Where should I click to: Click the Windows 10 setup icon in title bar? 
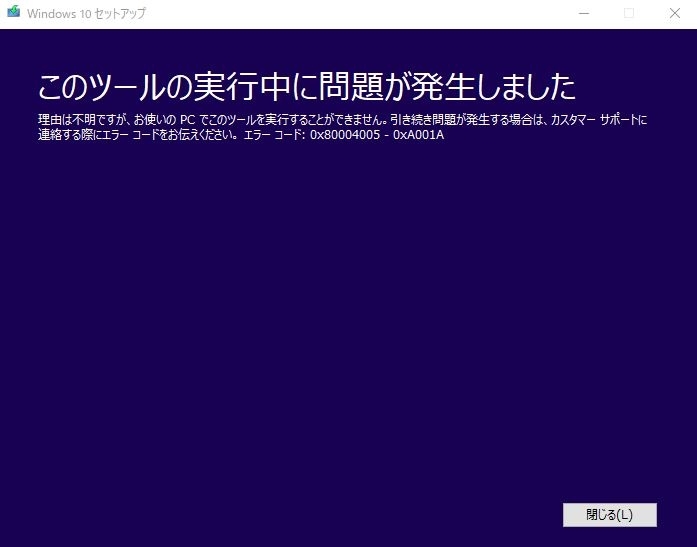(x=14, y=12)
